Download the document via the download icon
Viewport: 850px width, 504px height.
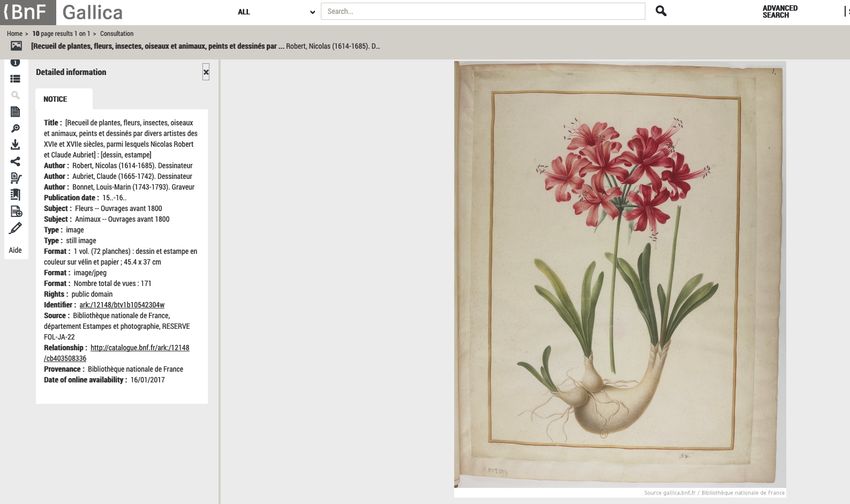(15, 145)
